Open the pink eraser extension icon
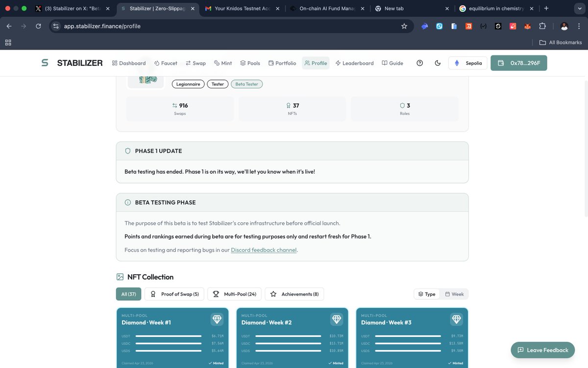The width and height of the screenshot is (588, 368). point(513,26)
